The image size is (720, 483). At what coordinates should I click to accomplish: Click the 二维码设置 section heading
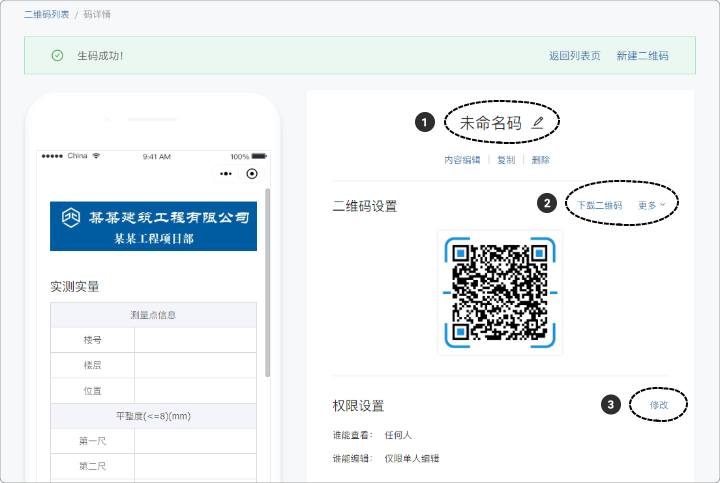point(365,206)
